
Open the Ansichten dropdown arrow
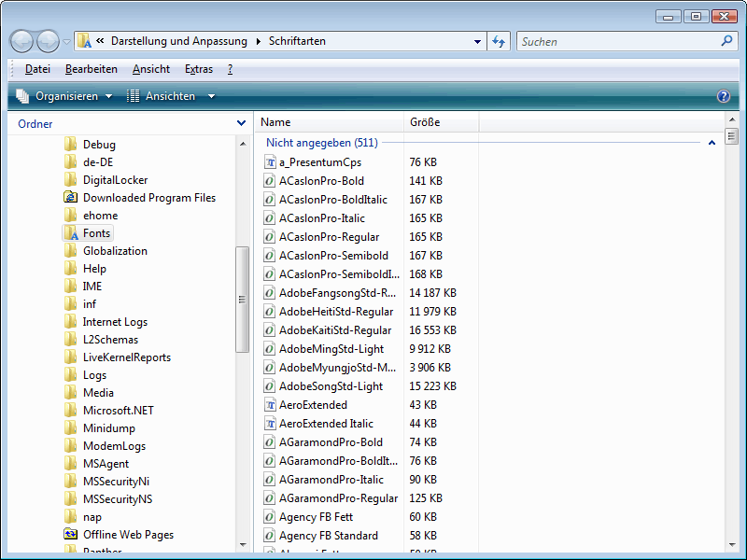pyautogui.click(x=211, y=96)
